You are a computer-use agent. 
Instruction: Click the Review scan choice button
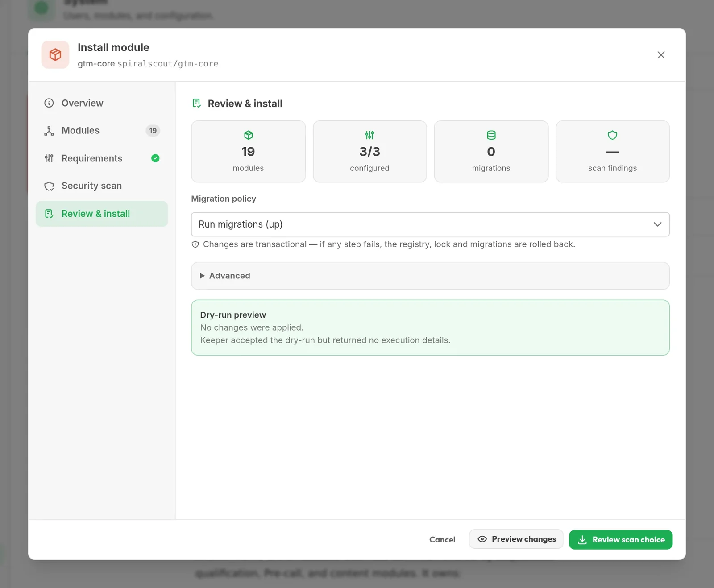click(621, 540)
